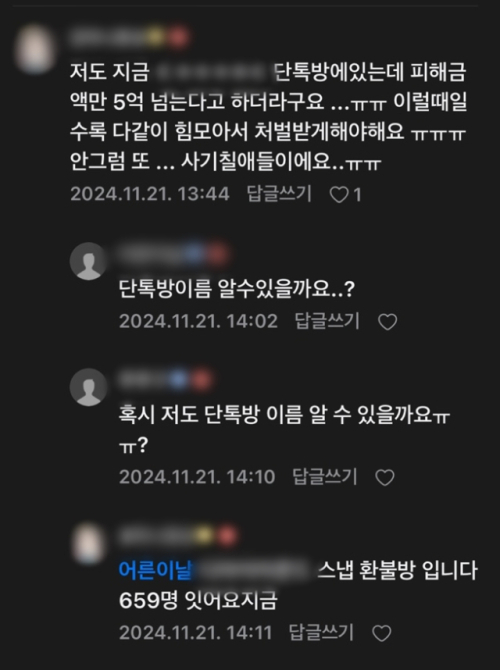Select the reply text 659명 잇어요지금

pyautogui.click(x=198, y=600)
